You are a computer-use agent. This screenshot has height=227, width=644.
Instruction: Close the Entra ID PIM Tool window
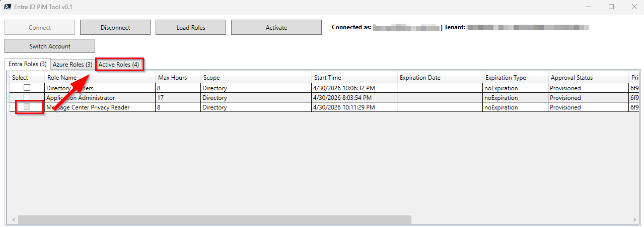tap(633, 7)
